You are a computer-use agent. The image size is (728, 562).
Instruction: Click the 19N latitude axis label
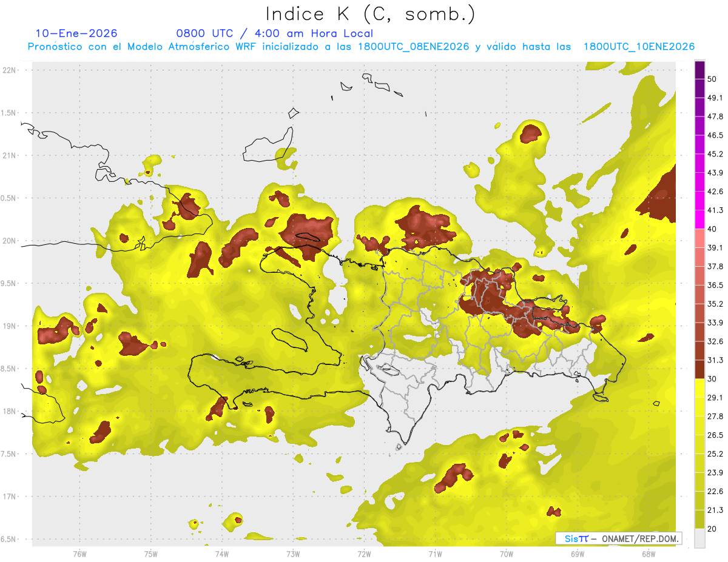click(9, 326)
